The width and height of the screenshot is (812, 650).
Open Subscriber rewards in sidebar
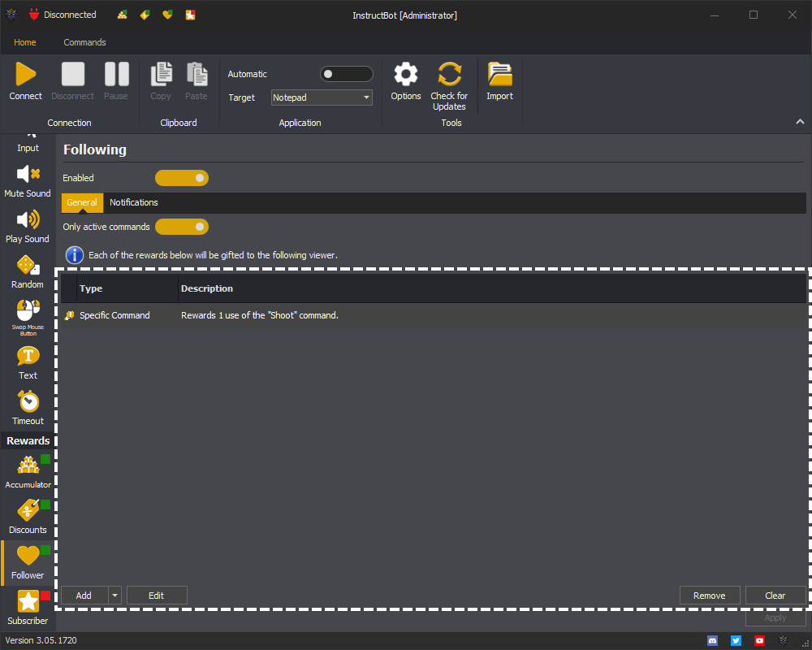click(x=28, y=608)
